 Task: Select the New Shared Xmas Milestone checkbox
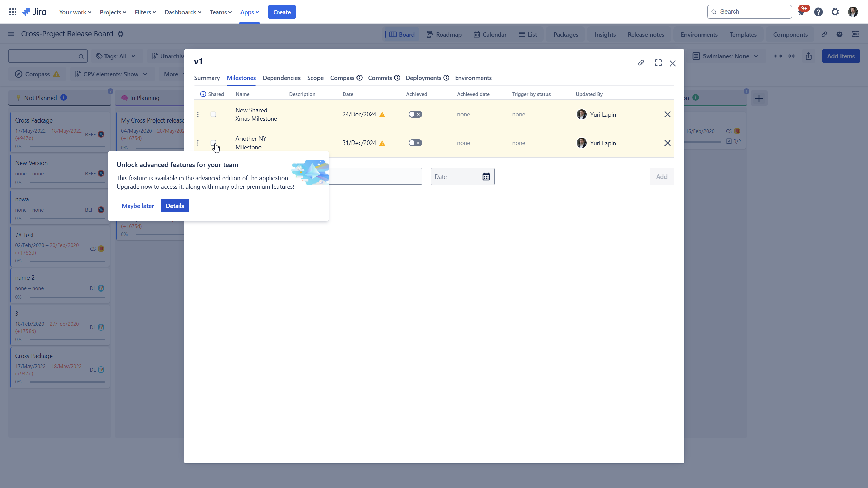(x=213, y=114)
